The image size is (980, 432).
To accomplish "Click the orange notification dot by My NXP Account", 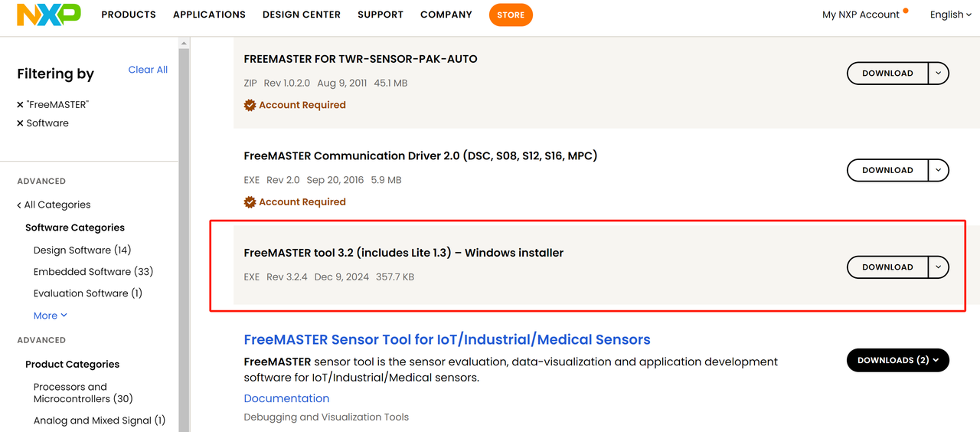I will [x=906, y=11].
